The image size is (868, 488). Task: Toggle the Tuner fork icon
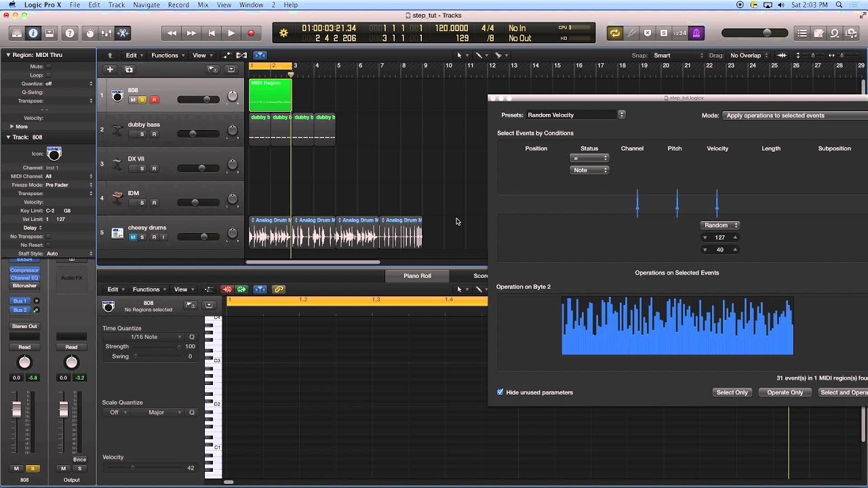(x=631, y=33)
